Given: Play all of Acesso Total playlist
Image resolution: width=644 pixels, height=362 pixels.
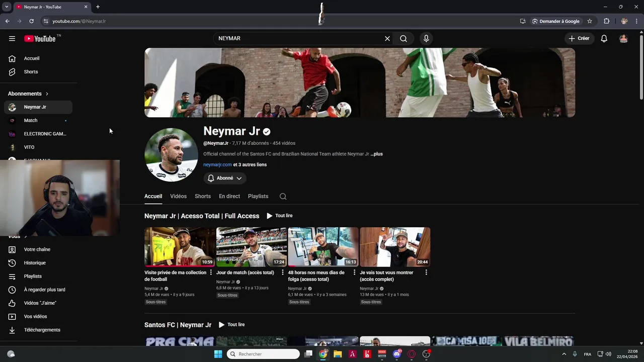Looking at the screenshot, I should (279, 216).
